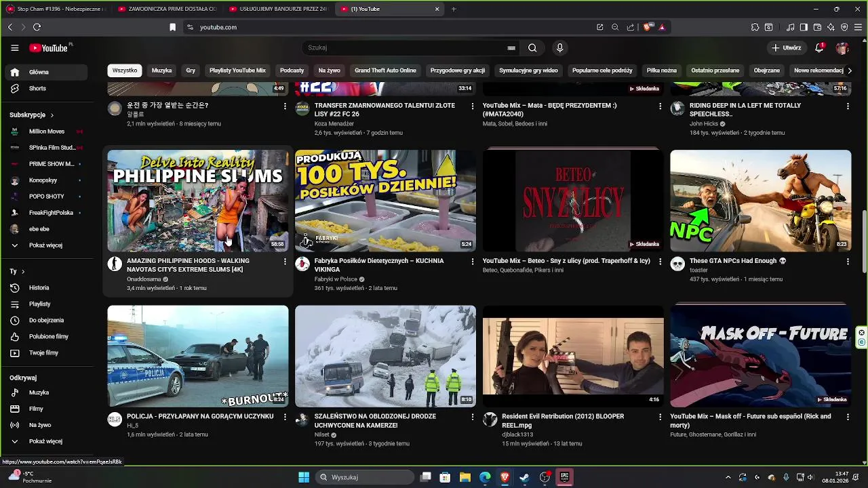Open options menu for Fabryka Posiłków video
This screenshot has width=868, height=488.
coord(473,262)
